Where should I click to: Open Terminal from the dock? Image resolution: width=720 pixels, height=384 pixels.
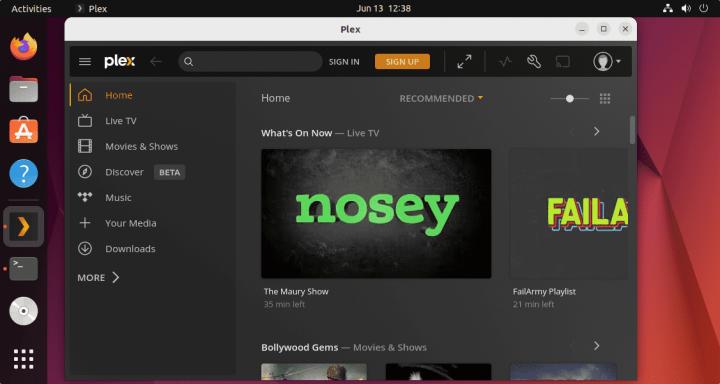click(x=23, y=269)
